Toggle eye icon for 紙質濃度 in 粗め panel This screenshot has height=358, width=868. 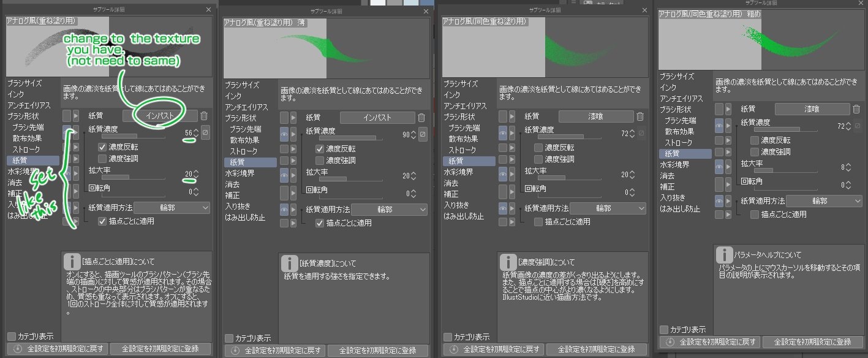pos(719,126)
